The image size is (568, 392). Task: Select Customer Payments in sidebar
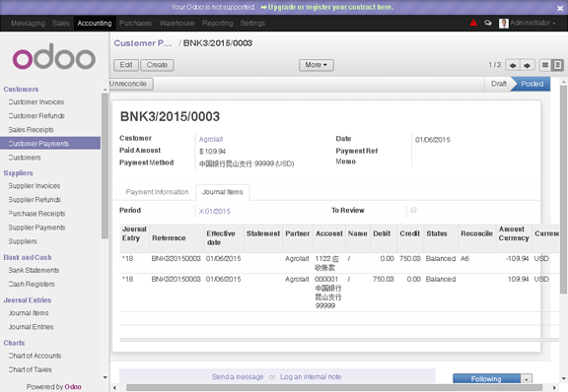[x=50, y=144]
